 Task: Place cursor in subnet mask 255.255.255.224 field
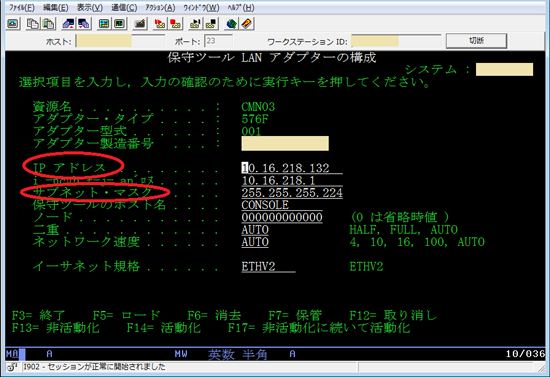coord(292,193)
